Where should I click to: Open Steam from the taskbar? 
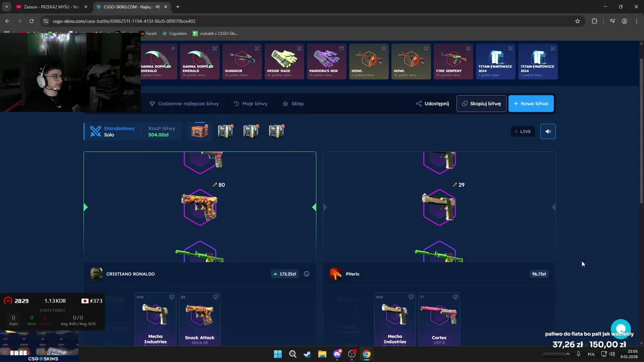point(307,354)
